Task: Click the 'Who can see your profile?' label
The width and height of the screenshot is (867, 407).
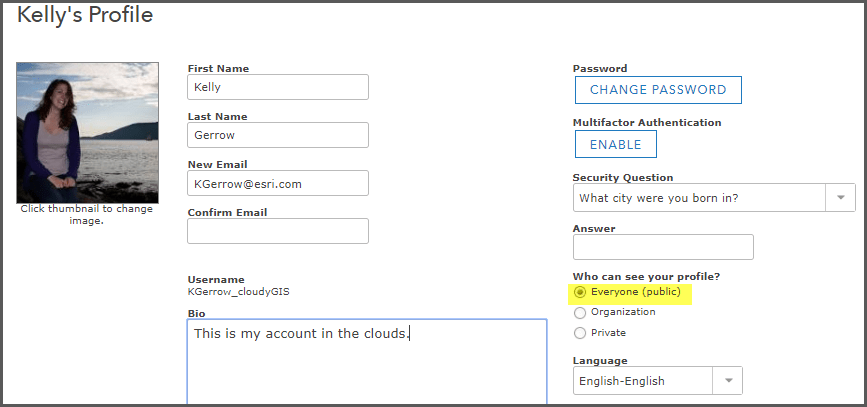Action: (x=646, y=276)
